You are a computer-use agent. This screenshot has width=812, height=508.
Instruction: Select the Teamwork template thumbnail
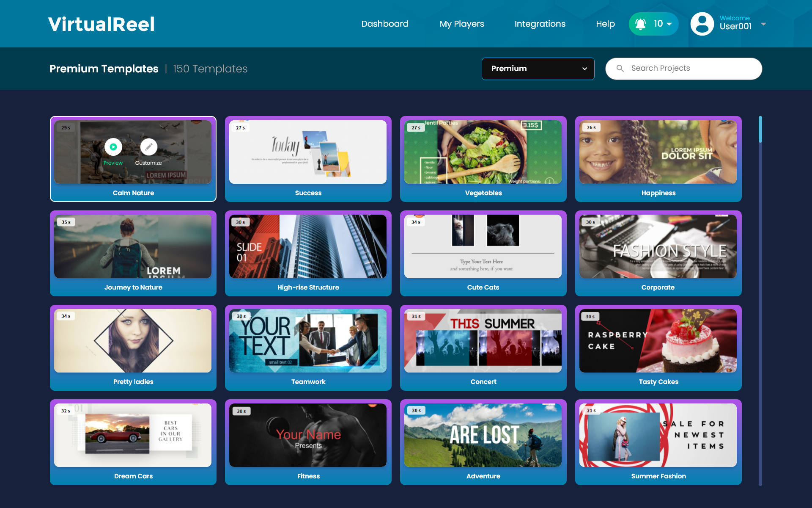(x=308, y=341)
